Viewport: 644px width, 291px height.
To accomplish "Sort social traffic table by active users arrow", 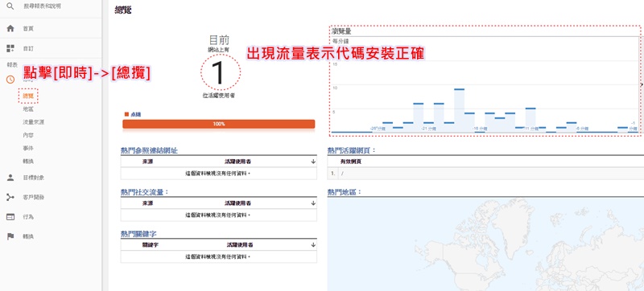I will (313, 203).
